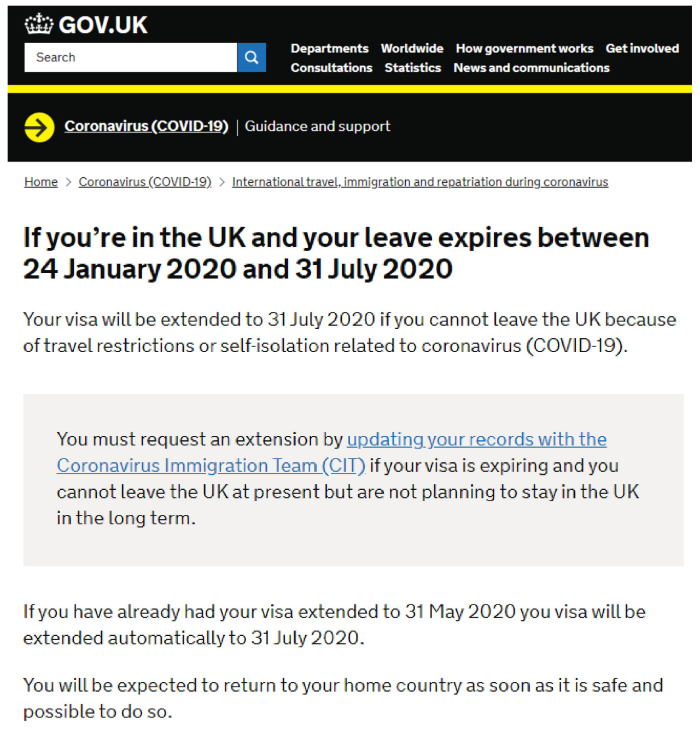700x736 pixels.
Task: Open the Get involved link
Action: 641,49
